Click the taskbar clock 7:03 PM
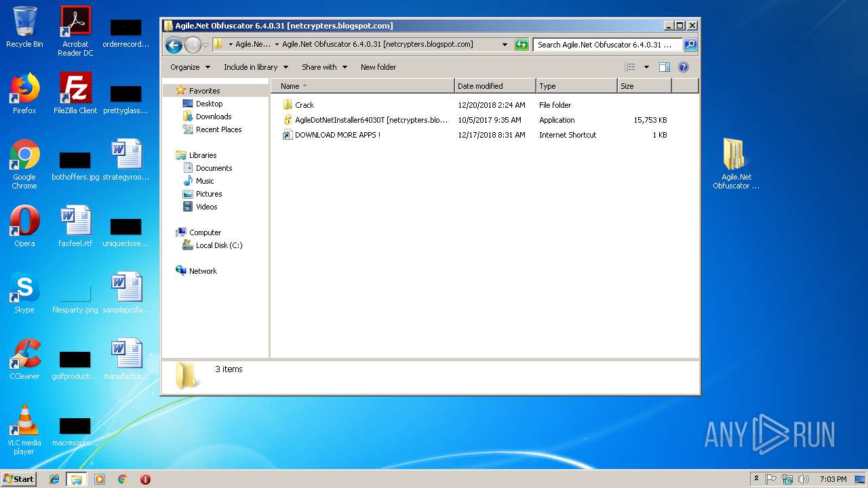Screen dimensions: 868x488 point(833,479)
